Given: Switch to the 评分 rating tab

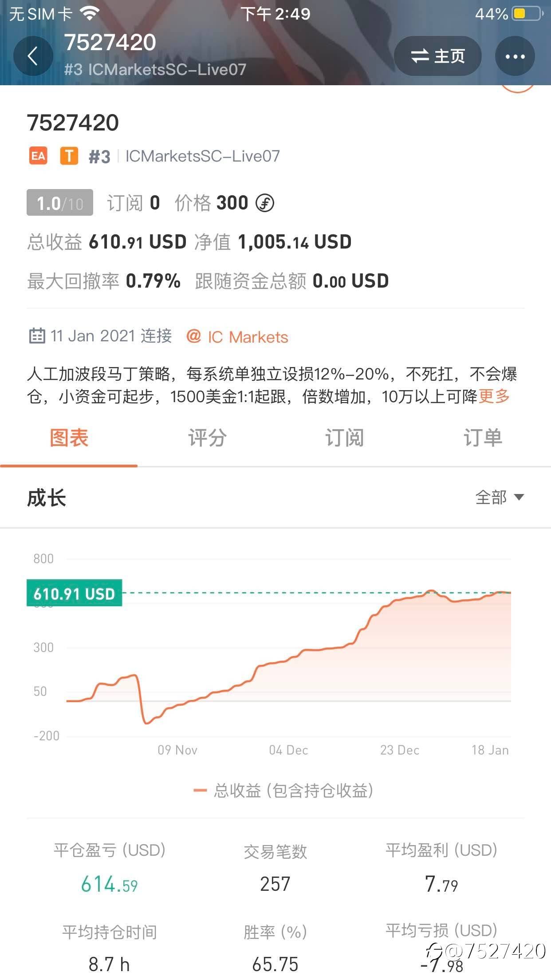Looking at the screenshot, I should [207, 438].
